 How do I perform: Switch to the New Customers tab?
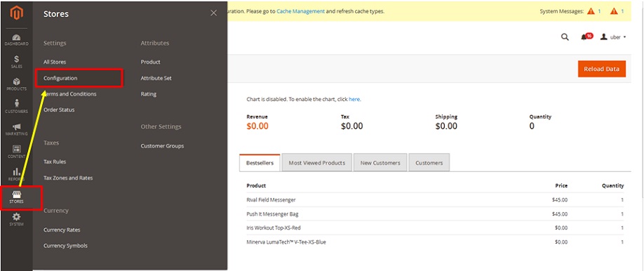pyautogui.click(x=380, y=163)
